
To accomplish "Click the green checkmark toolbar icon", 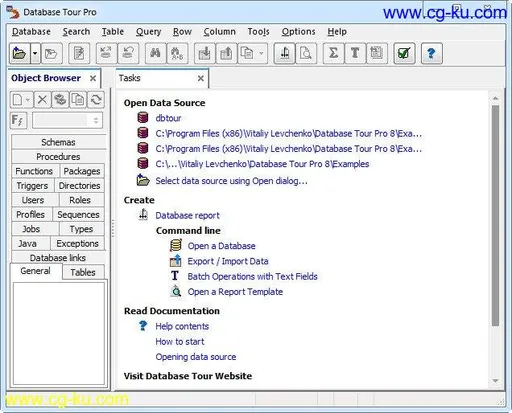I will (x=404, y=53).
